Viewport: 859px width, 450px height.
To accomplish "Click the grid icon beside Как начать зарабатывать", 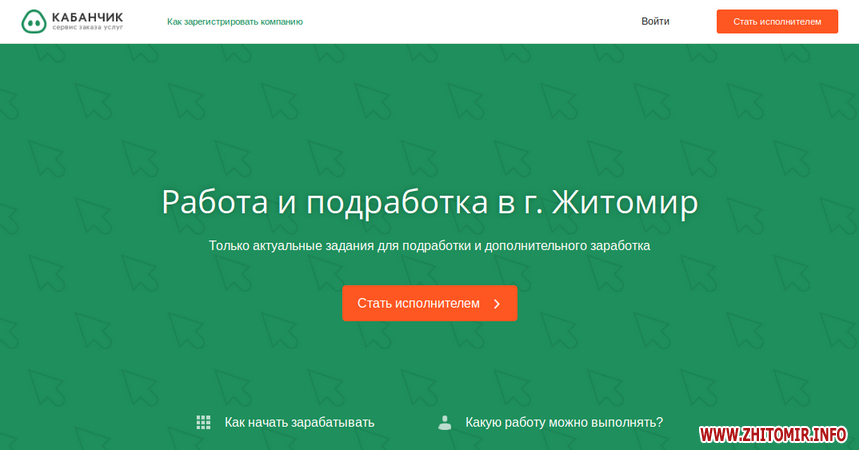I will point(204,422).
